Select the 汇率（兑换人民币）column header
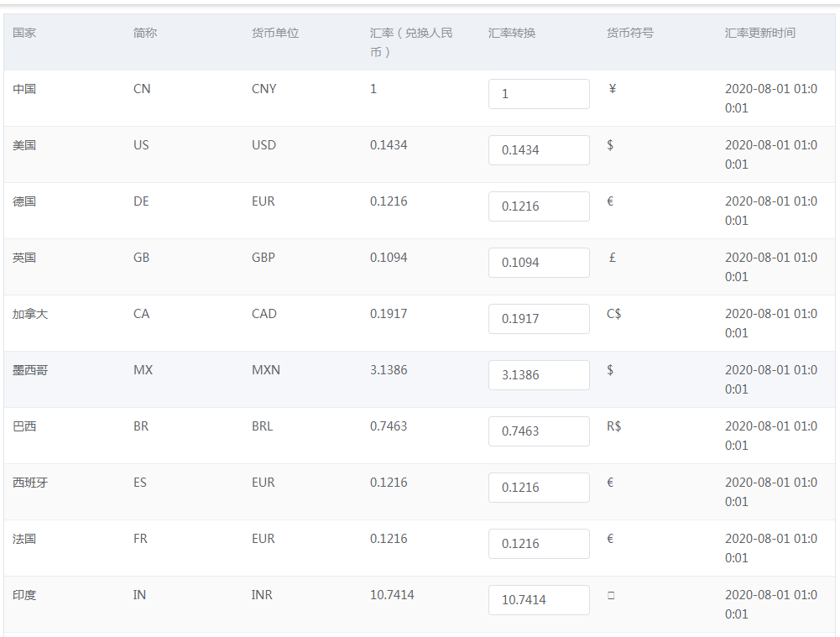840x637 pixels. 411,43
